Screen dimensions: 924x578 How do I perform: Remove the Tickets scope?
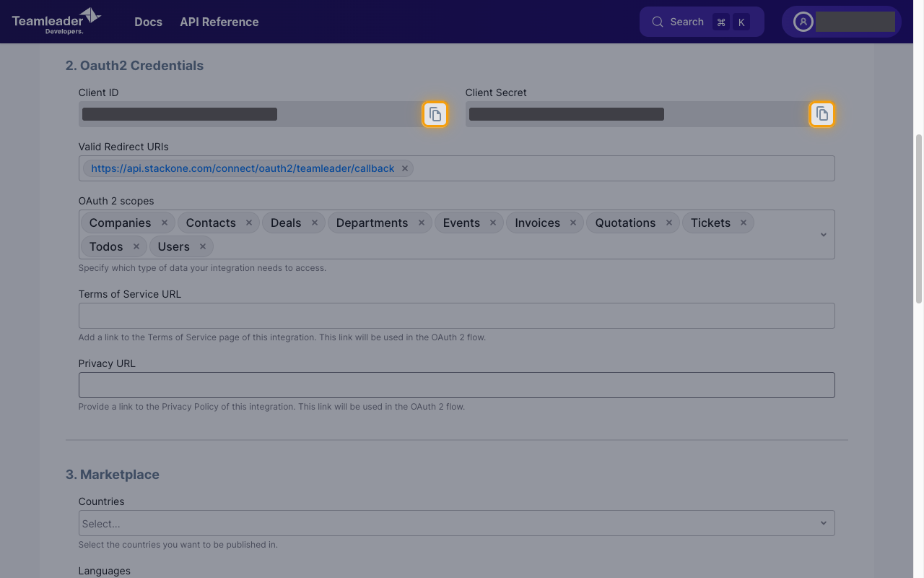pyautogui.click(x=744, y=223)
